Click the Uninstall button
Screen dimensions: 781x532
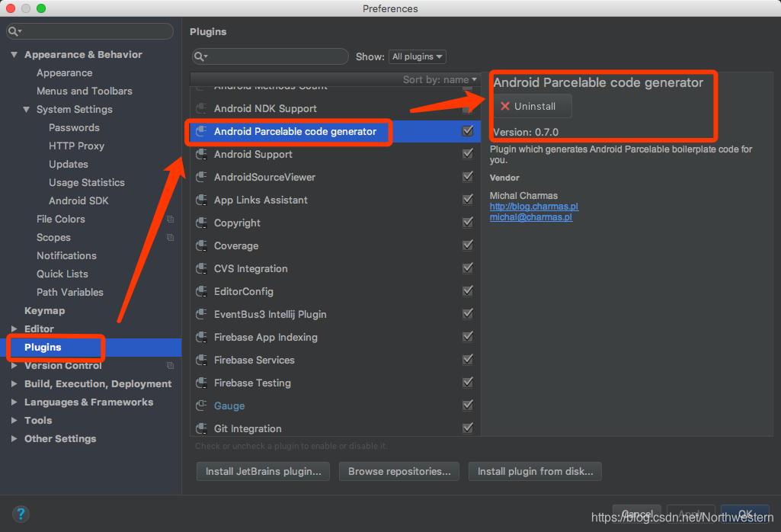pos(533,106)
